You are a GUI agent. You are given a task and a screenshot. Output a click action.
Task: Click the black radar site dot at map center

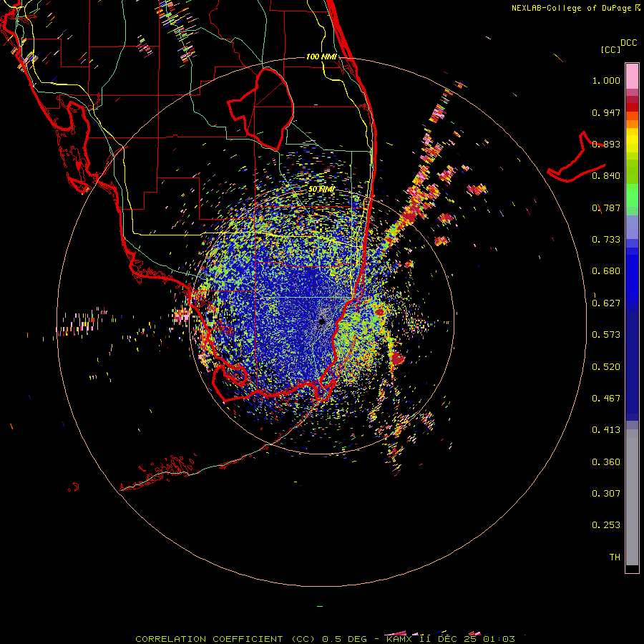click(322, 321)
